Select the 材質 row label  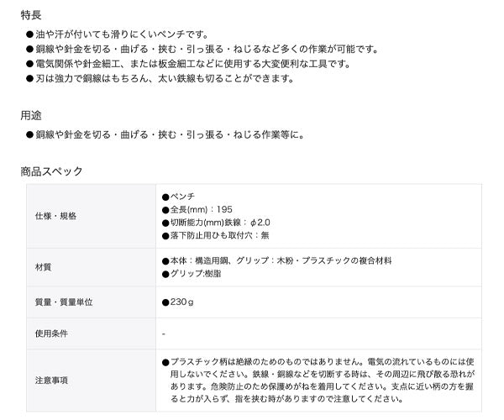coord(44,266)
